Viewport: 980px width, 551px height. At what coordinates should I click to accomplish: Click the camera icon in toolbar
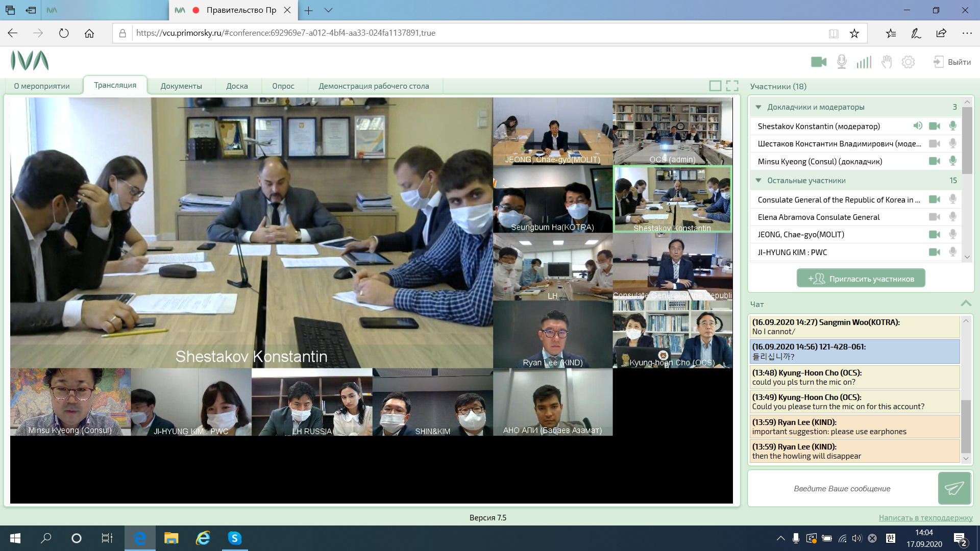819,62
